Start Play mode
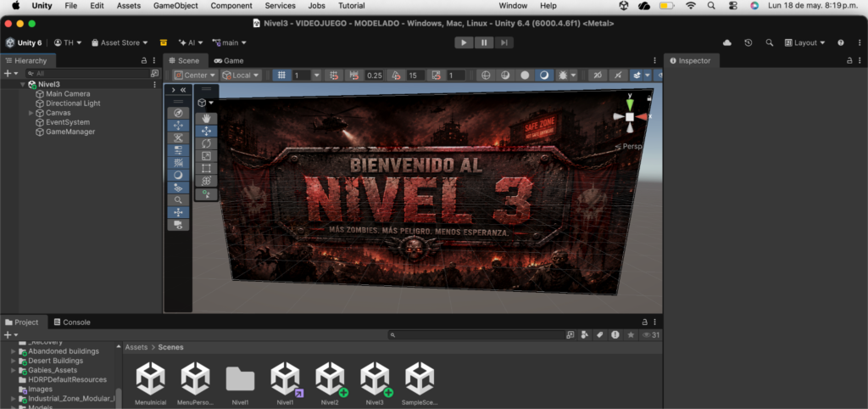 pos(464,42)
